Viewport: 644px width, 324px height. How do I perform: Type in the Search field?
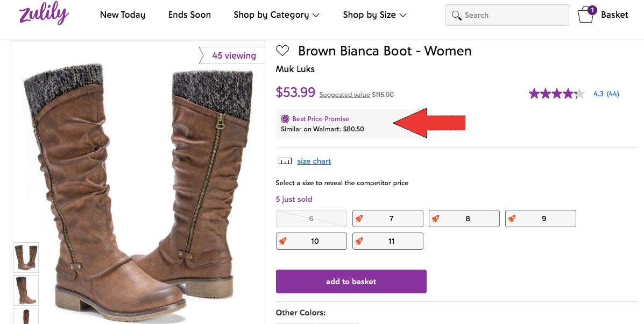[x=514, y=15]
